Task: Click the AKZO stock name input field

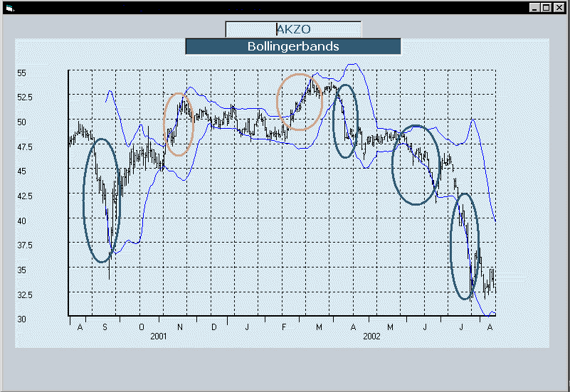Action: point(293,29)
